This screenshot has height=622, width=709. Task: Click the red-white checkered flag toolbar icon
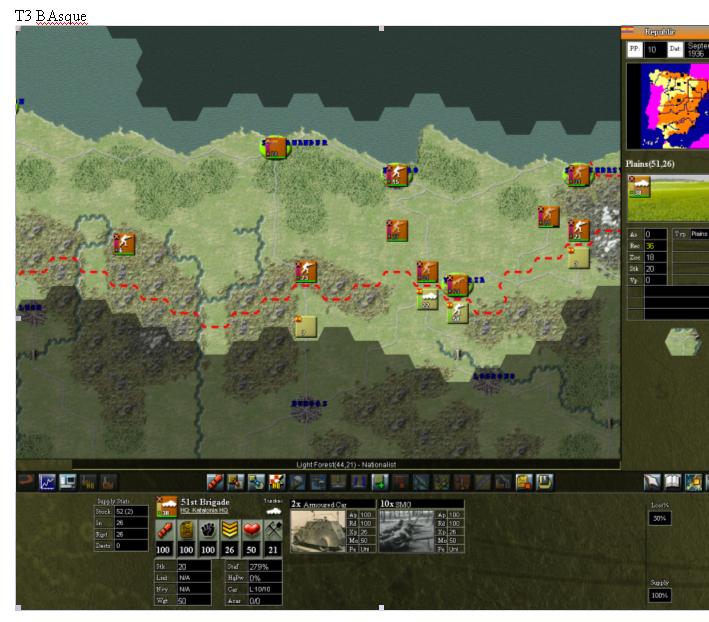pyautogui.click(x=277, y=482)
